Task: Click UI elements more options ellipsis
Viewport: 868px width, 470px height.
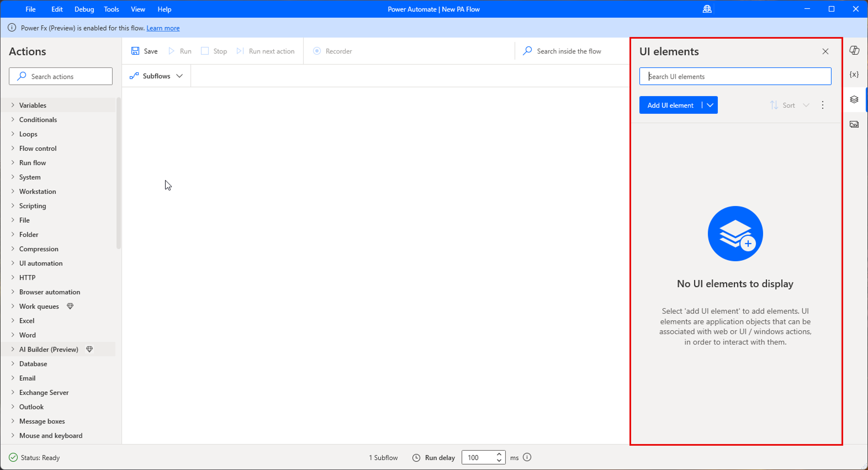Action: 822,105
